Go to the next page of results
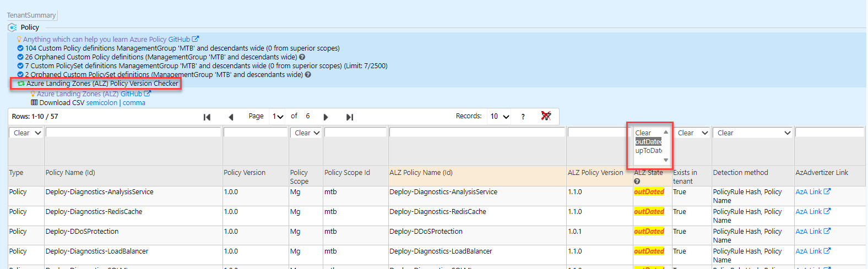Image resolution: width=868 pixels, height=269 pixels. 325,117
